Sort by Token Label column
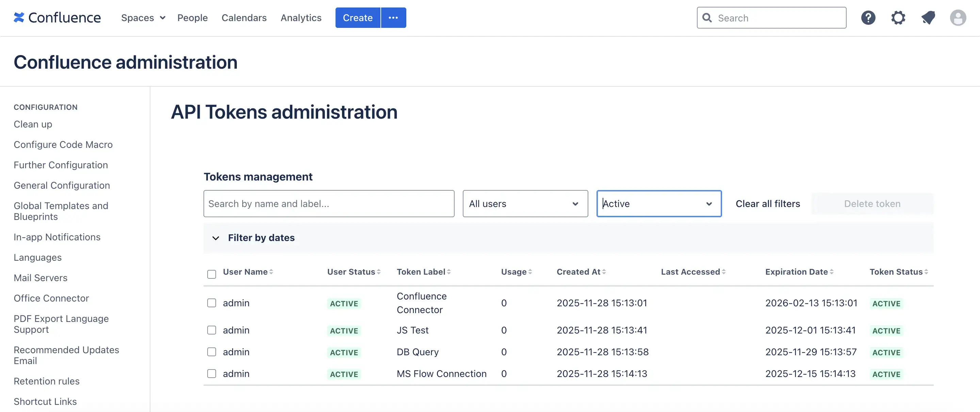The image size is (980, 412). [x=423, y=272]
